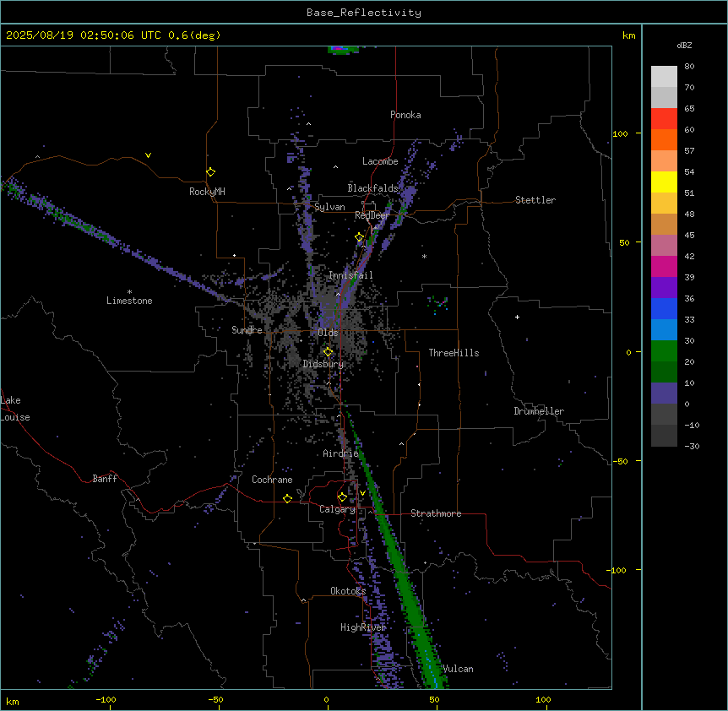Click the white plus marker west of Stettler region
728x711 pixels.
pyautogui.click(x=517, y=317)
